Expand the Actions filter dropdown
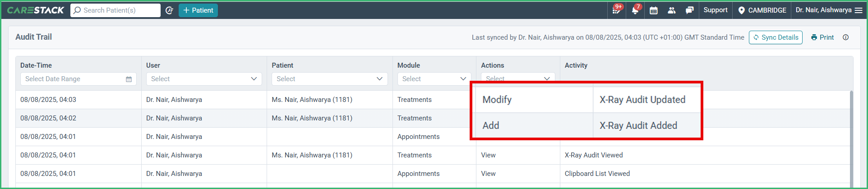Viewport: 868px width, 189px height. 518,78
